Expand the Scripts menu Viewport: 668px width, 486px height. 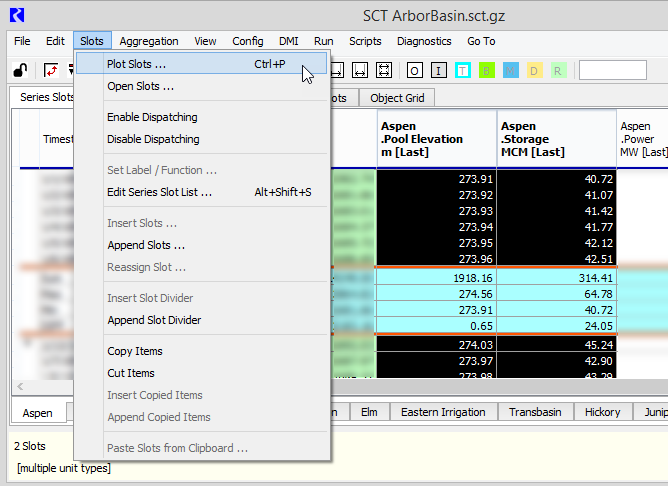click(x=365, y=41)
